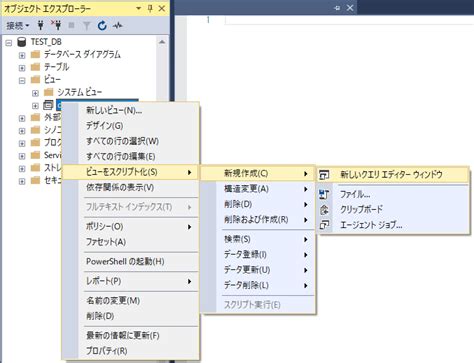
Task: Select the データベース ダイアグラム tree item
Action: pos(82,54)
